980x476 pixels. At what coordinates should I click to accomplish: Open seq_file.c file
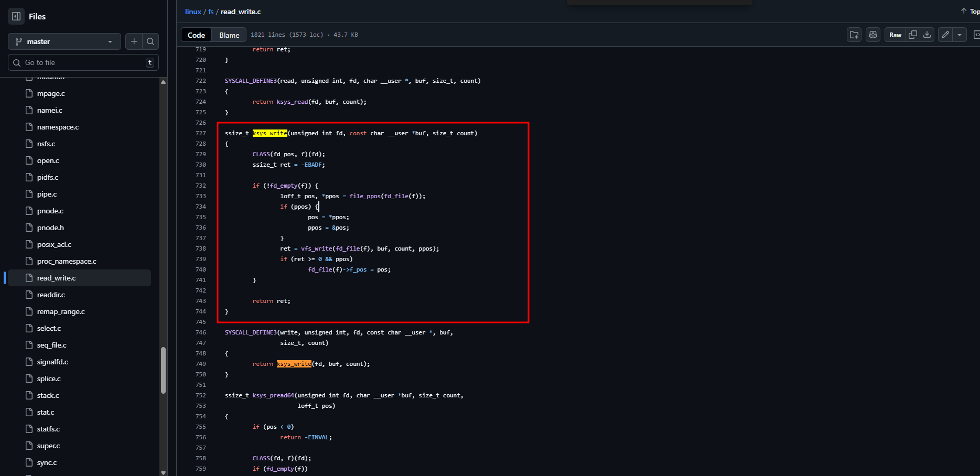click(x=51, y=345)
